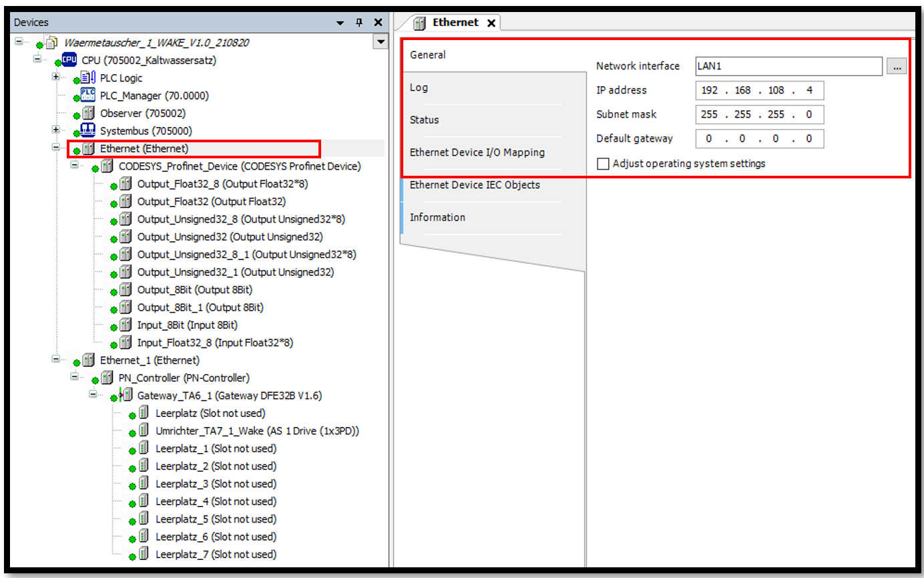Open the Status tab
Viewport: 924px width, 578px height.
pyautogui.click(x=425, y=120)
